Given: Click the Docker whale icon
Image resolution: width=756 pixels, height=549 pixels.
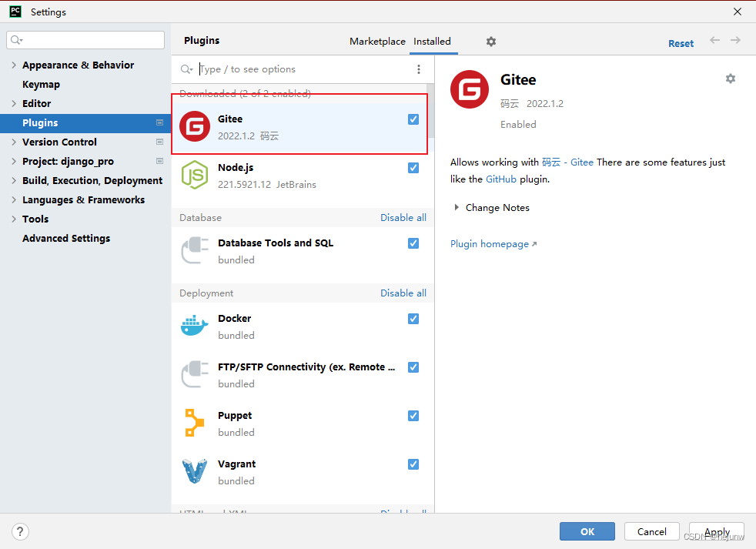Looking at the screenshot, I should pyautogui.click(x=195, y=326).
